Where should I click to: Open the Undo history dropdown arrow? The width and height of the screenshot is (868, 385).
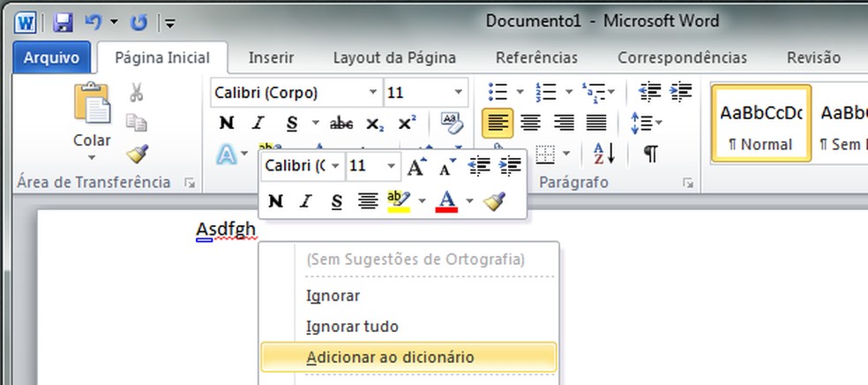coord(114,23)
